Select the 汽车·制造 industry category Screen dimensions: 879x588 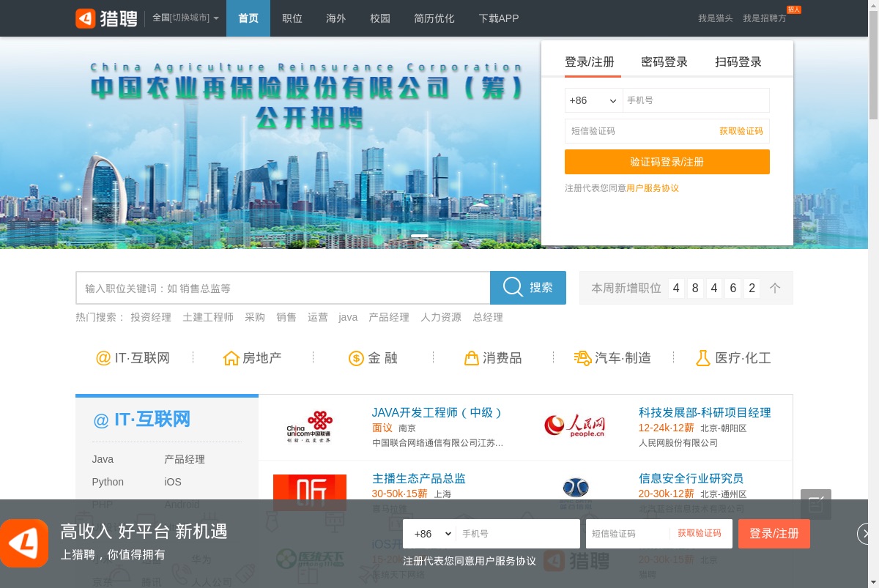click(612, 358)
